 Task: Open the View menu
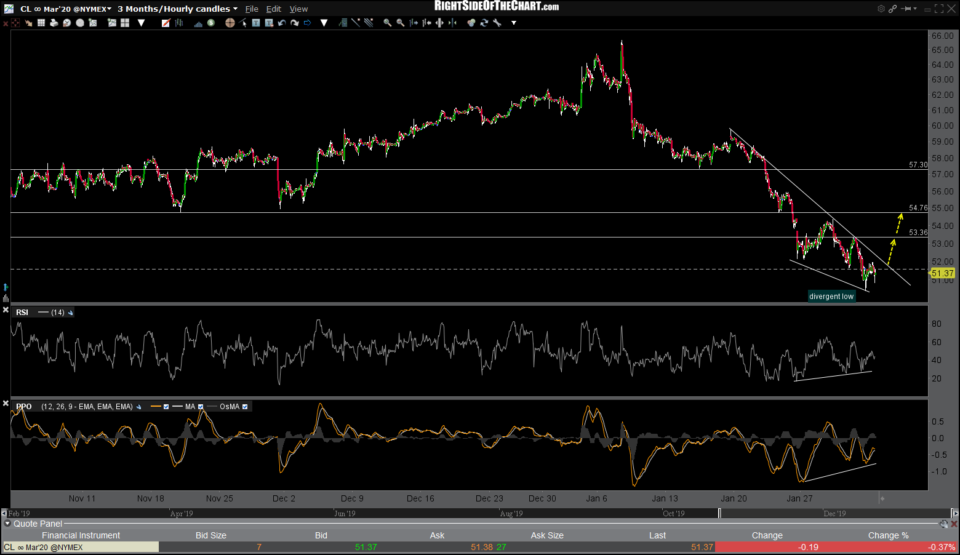[x=298, y=9]
